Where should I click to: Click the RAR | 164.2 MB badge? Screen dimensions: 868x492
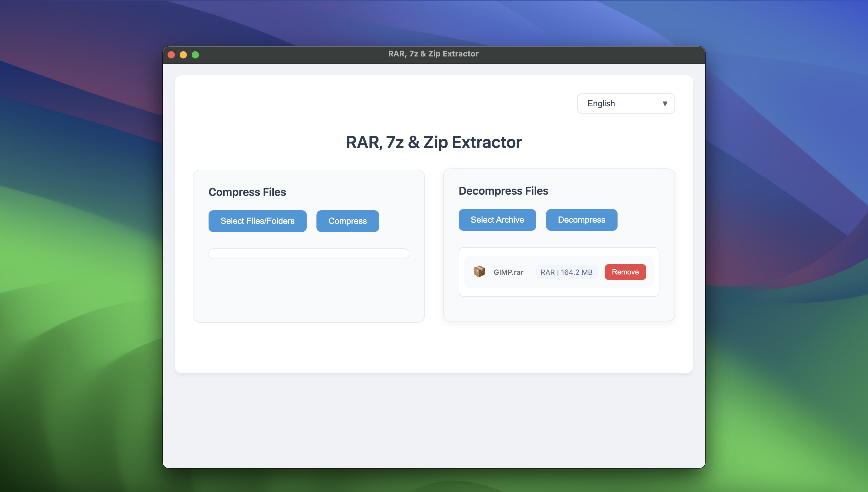pos(566,272)
